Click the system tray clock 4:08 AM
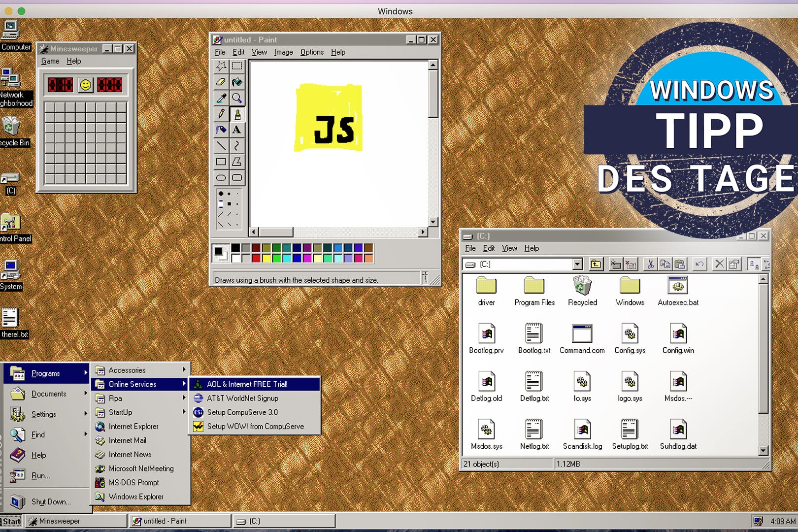The image size is (798, 532). tap(783, 521)
